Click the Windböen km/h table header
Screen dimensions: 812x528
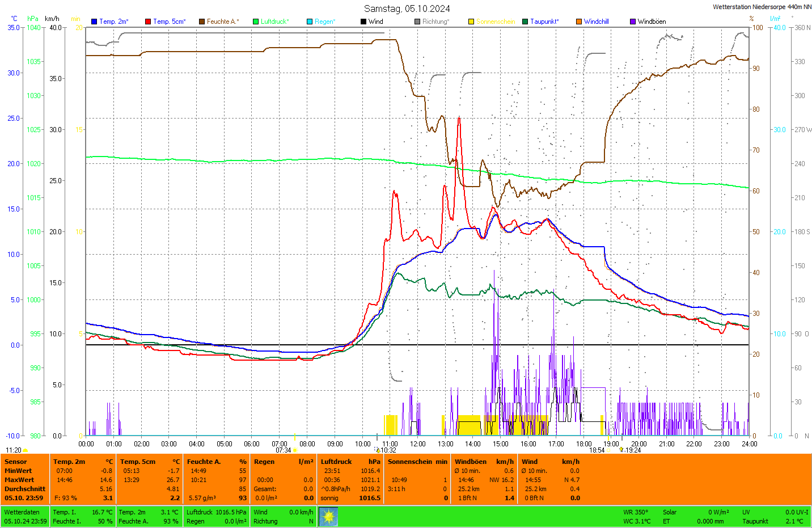[484, 462]
